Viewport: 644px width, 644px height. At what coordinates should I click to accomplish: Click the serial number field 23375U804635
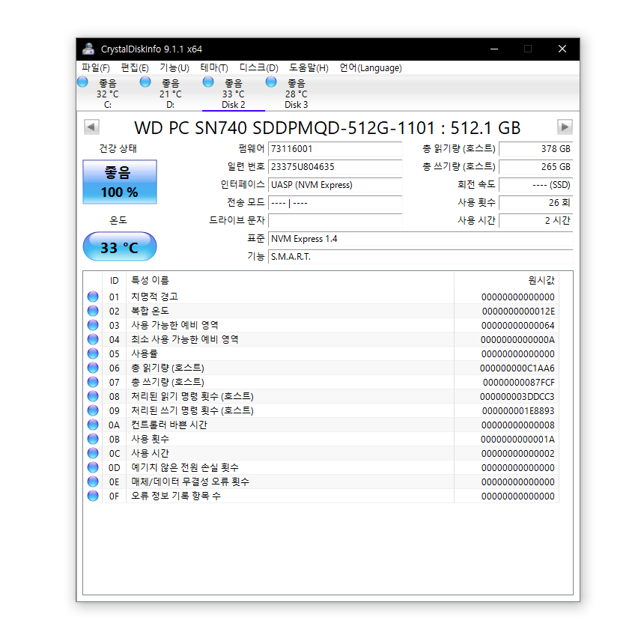click(x=335, y=167)
